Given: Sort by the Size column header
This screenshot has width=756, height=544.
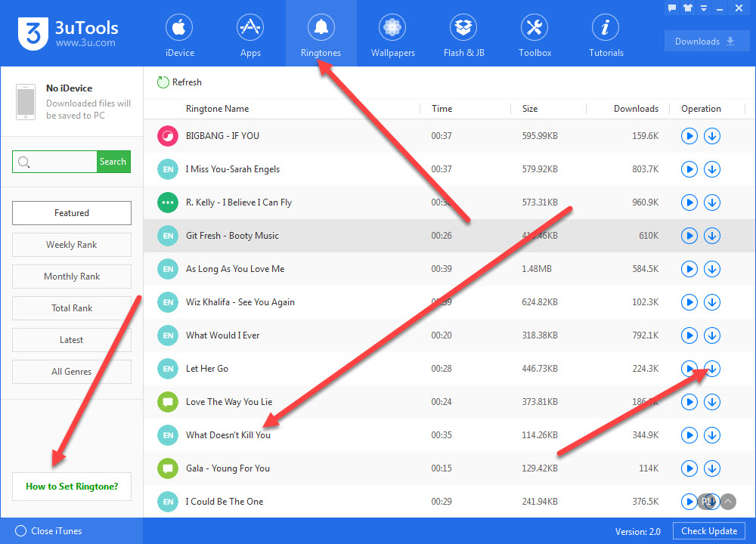Looking at the screenshot, I should [530, 109].
